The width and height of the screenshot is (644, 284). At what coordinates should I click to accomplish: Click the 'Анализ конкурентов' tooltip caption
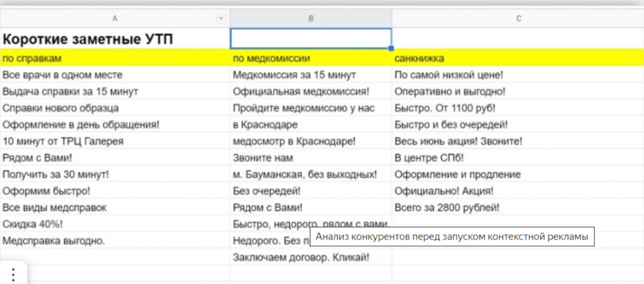(x=451, y=237)
